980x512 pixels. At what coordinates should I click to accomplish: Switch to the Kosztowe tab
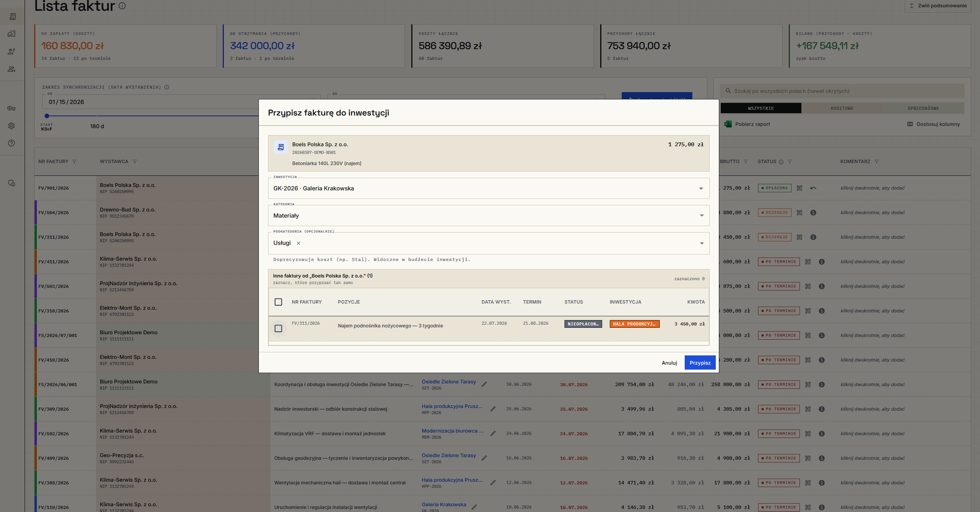point(842,108)
